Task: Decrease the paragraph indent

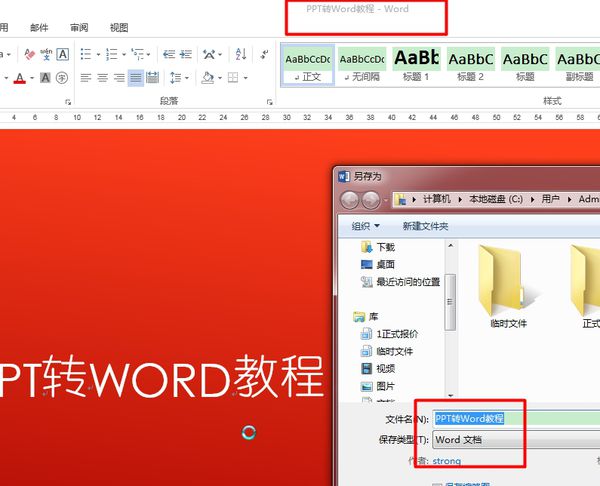Action: click(x=169, y=54)
